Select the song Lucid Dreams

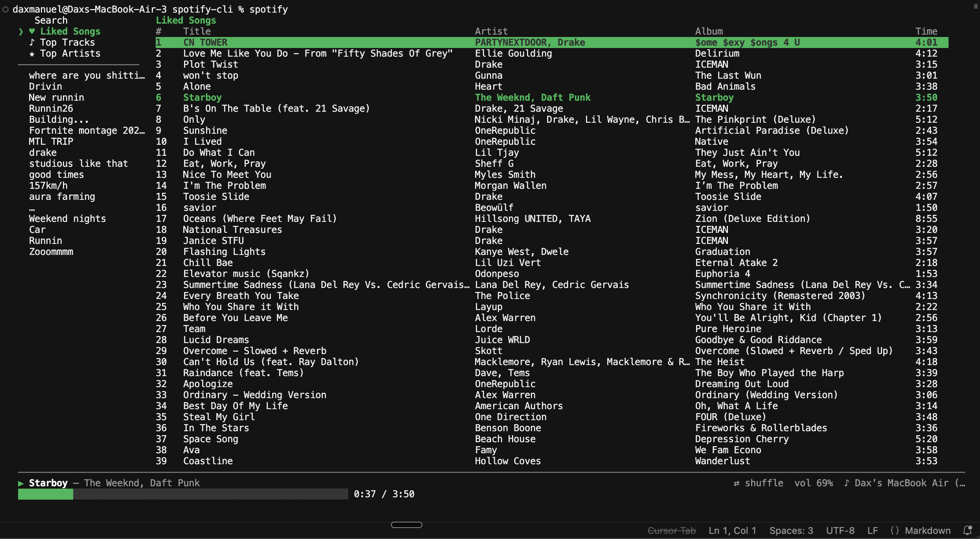[216, 340]
